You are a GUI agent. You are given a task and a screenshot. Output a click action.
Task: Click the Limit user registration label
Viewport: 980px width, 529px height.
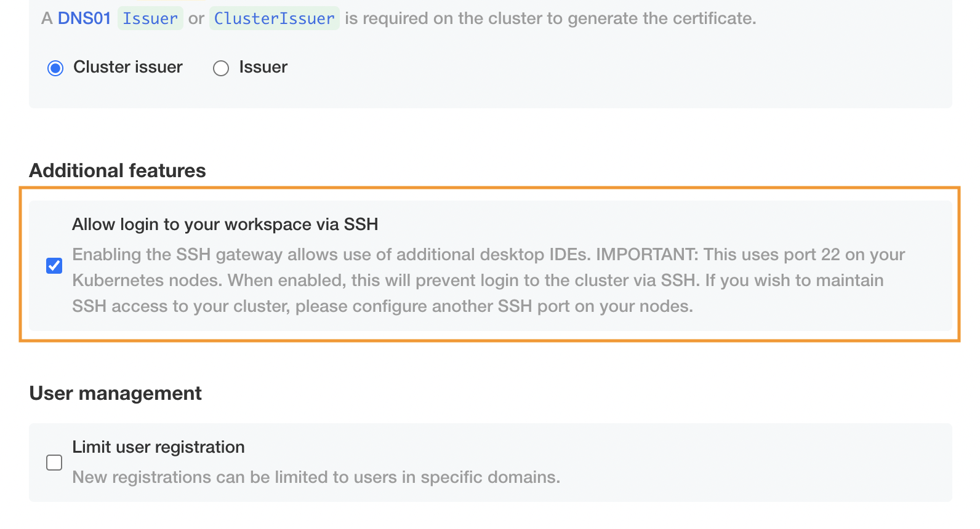click(159, 447)
